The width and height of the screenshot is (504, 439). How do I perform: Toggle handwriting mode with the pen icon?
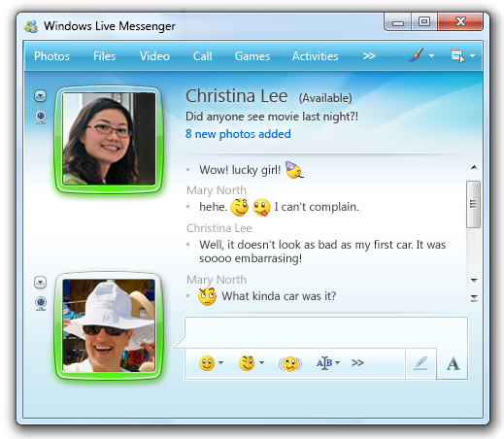click(420, 363)
